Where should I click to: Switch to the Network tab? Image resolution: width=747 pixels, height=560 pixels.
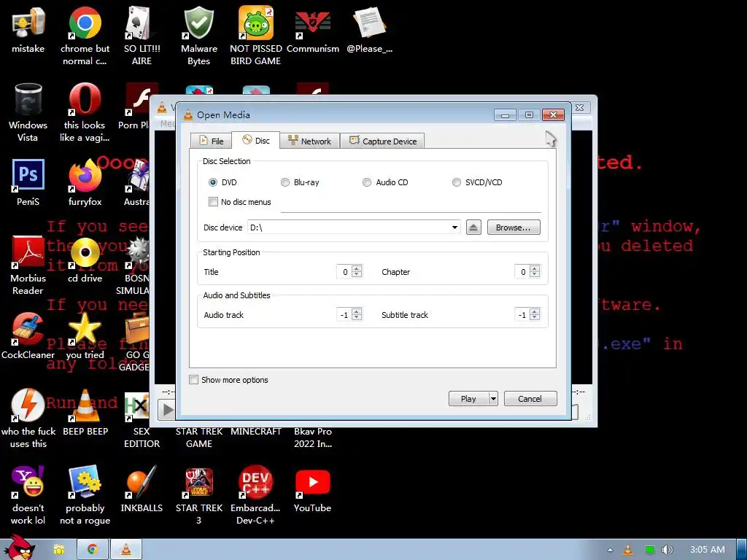coord(309,141)
